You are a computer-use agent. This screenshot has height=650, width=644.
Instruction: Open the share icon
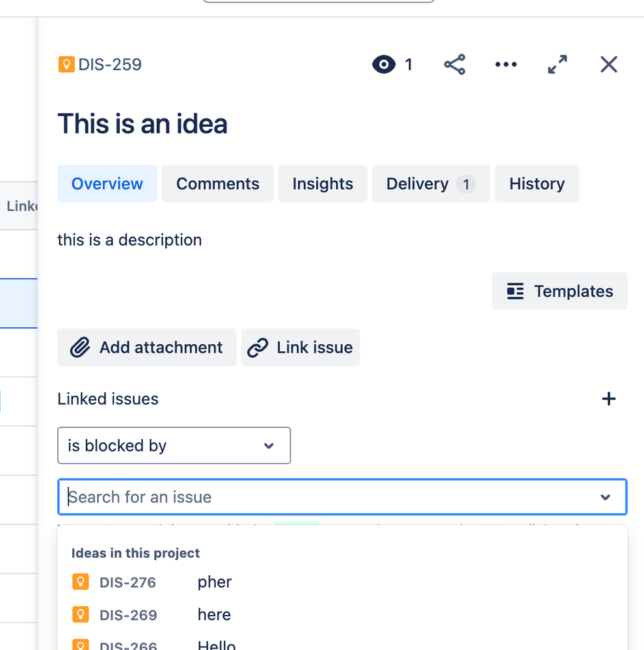coord(455,64)
